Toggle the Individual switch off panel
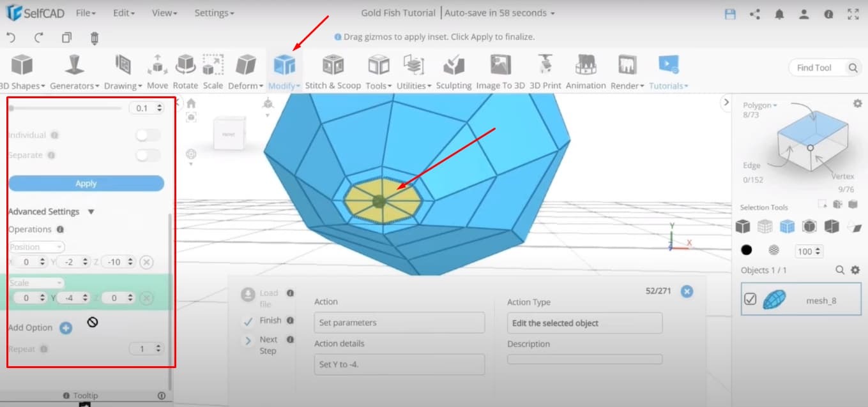 point(147,135)
